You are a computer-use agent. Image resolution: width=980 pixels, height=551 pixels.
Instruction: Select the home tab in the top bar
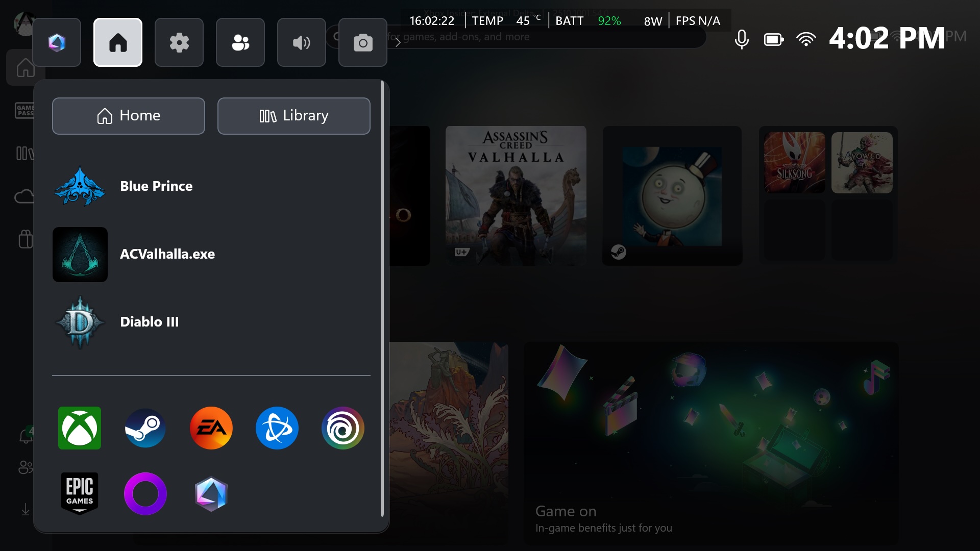pos(118,42)
